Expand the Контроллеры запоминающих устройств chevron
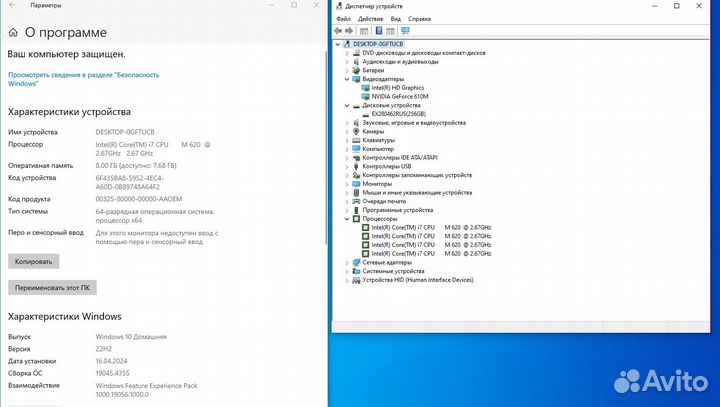Image resolution: width=720 pixels, height=407 pixels. 347,175
